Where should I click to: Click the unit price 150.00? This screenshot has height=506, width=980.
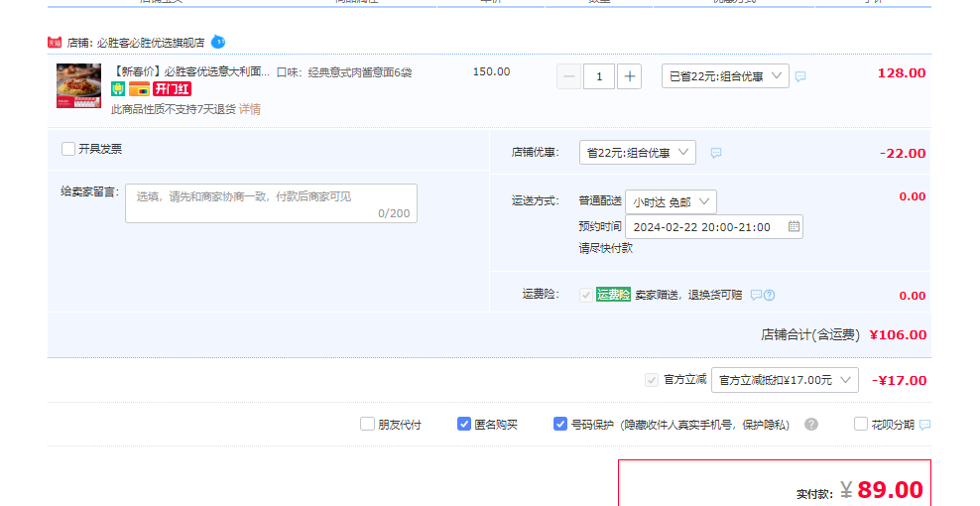pyautogui.click(x=491, y=71)
